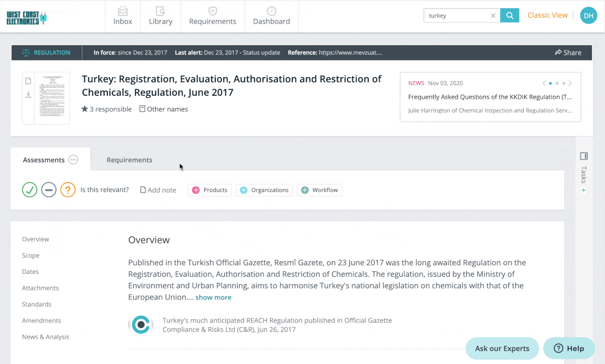Image resolution: width=605 pixels, height=364 pixels.
Task: Mark regulation as relevant with green check
Action: (30, 190)
